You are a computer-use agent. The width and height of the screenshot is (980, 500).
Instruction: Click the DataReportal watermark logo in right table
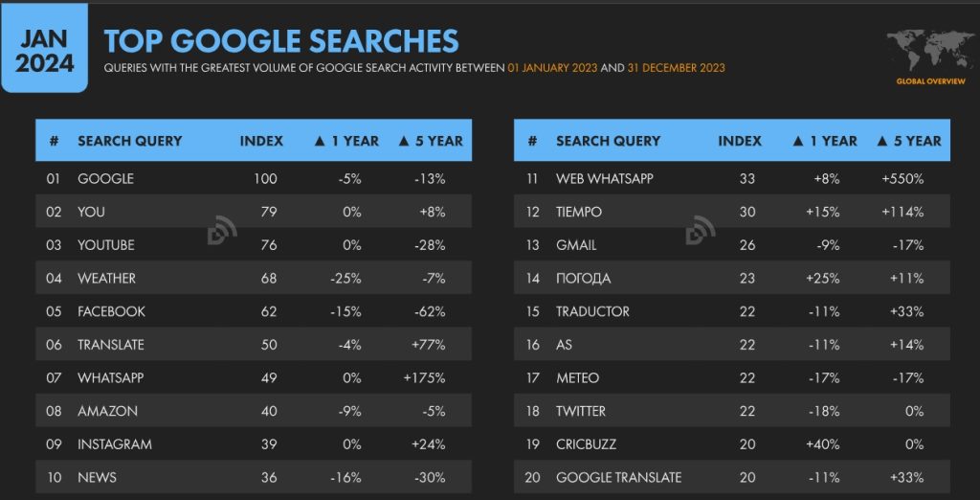click(x=700, y=230)
